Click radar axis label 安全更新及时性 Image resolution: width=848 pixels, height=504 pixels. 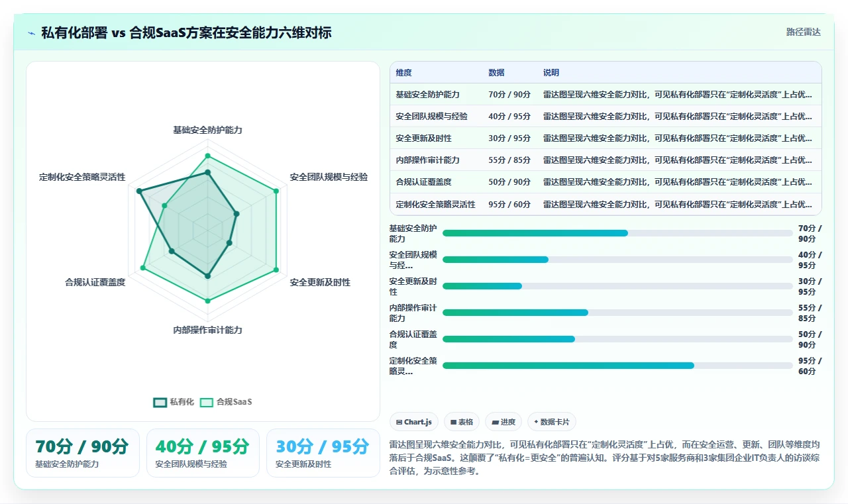[x=320, y=282]
